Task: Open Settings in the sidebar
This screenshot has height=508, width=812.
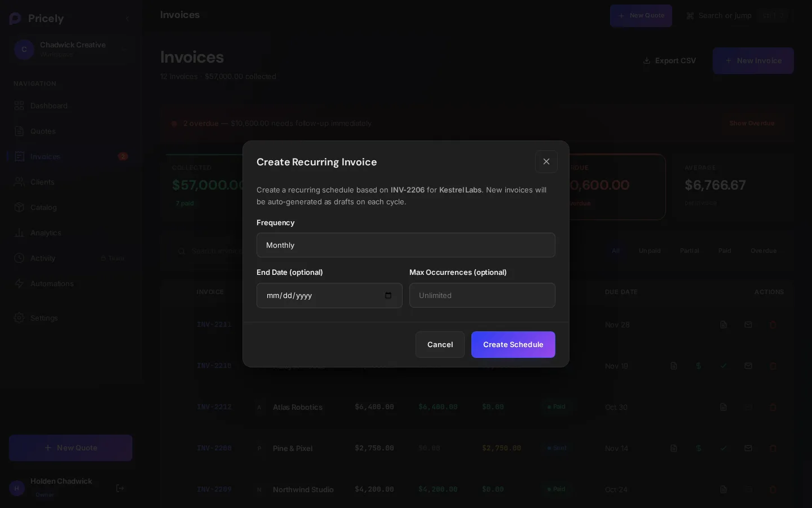Action: click(70, 318)
